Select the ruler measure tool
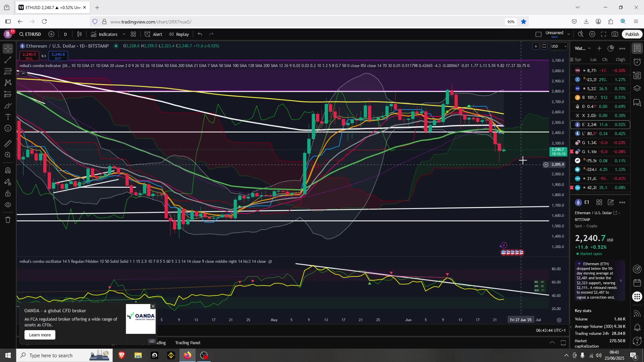This screenshot has width=644, height=362. tap(8, 144)
